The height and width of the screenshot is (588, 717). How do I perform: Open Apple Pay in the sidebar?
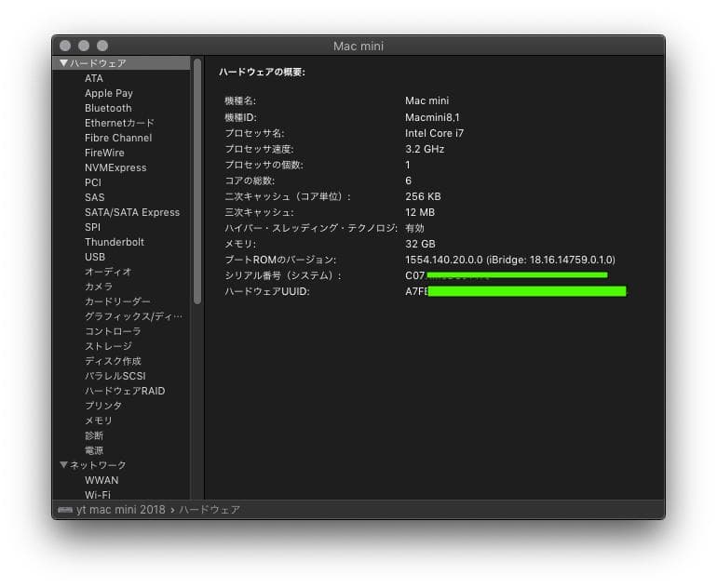tap(109, 93)
